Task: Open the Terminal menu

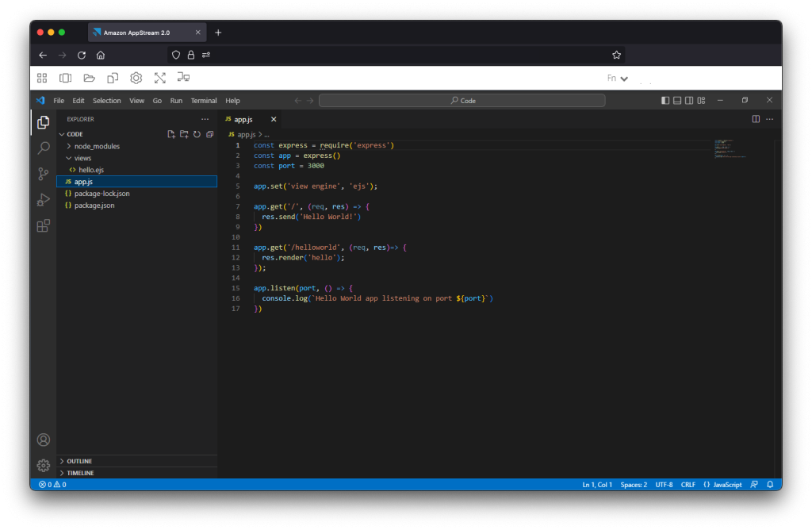Action: [204, 101]
